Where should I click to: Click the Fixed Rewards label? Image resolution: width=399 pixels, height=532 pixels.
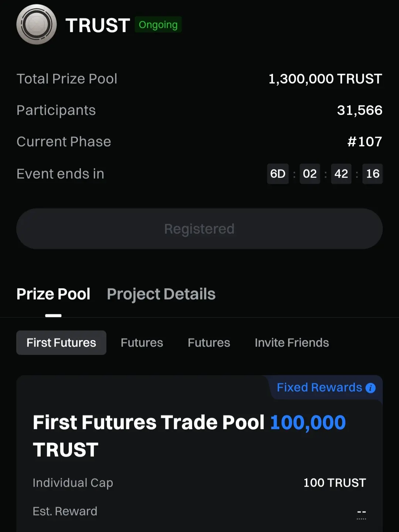tap(319, 387)
